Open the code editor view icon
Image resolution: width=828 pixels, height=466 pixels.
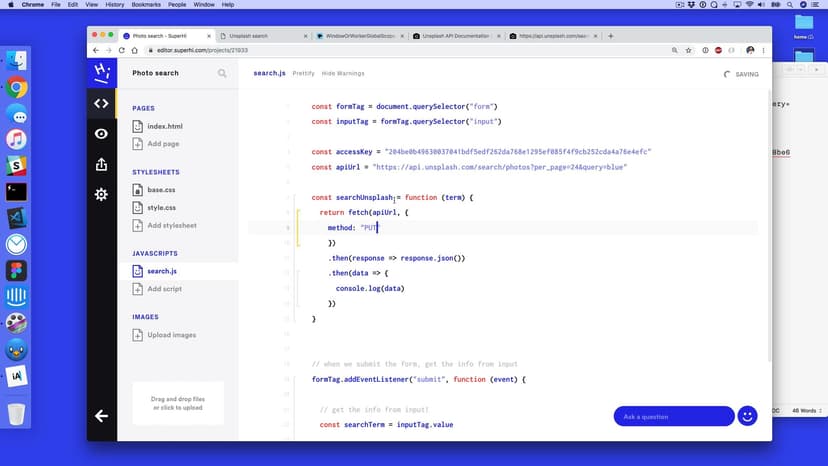101,103
